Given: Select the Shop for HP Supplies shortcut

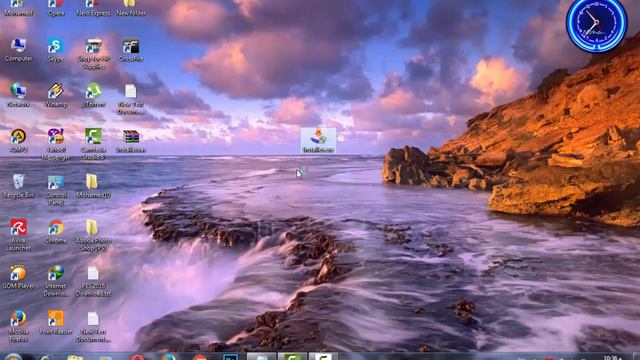Looking at the screenshot, I should (93, 54).
